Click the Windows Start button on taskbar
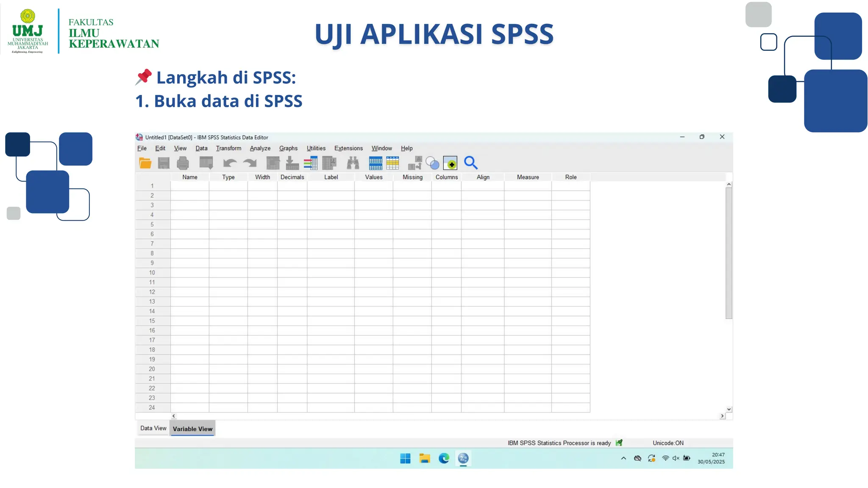Image resolution: width=868 pixels, height=488 pixels. [405, 458]
